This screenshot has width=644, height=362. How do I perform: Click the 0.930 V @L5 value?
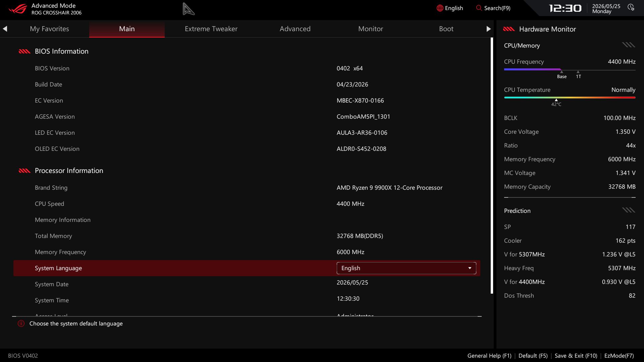point(619,282)
